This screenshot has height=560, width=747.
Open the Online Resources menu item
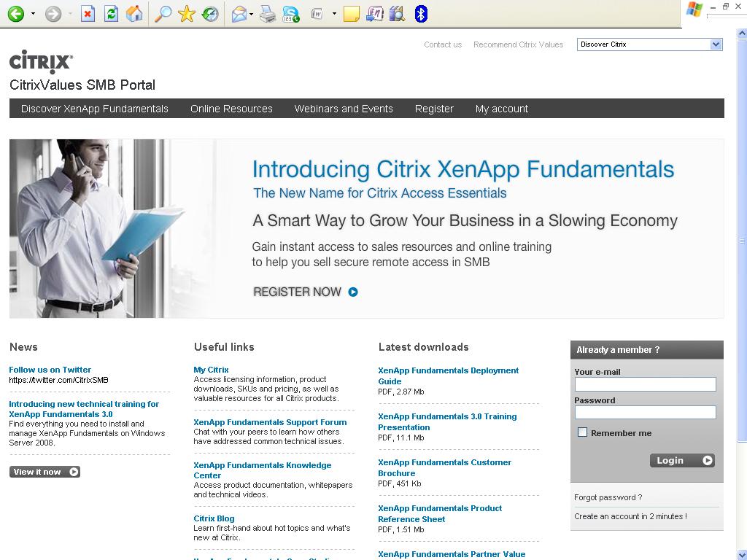[x=231, y=109]
